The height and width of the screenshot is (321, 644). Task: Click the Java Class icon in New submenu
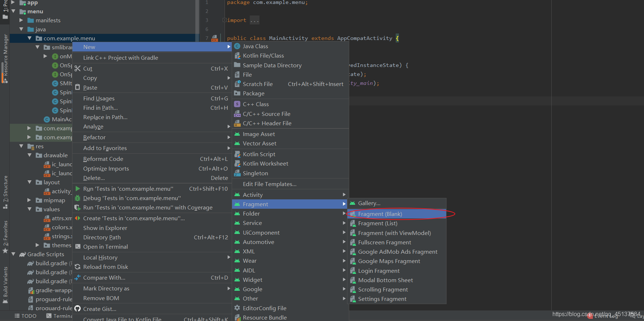coord(237,46)
